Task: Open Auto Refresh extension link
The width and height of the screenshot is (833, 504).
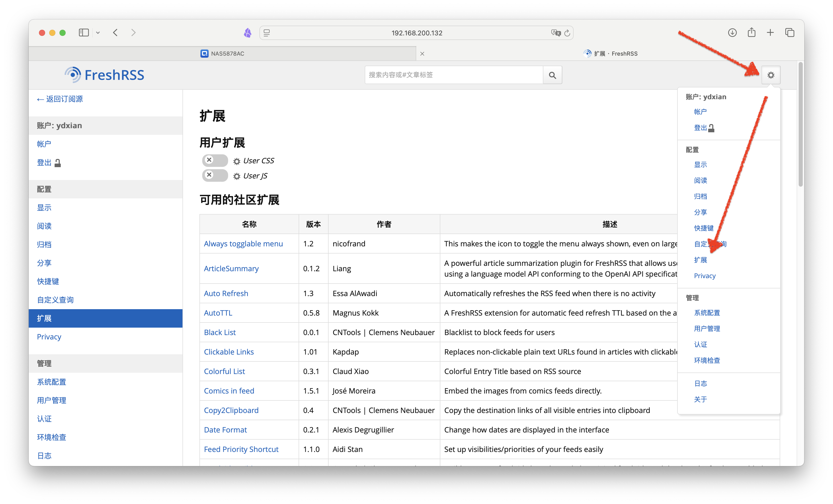Action: tap(226, 294)
